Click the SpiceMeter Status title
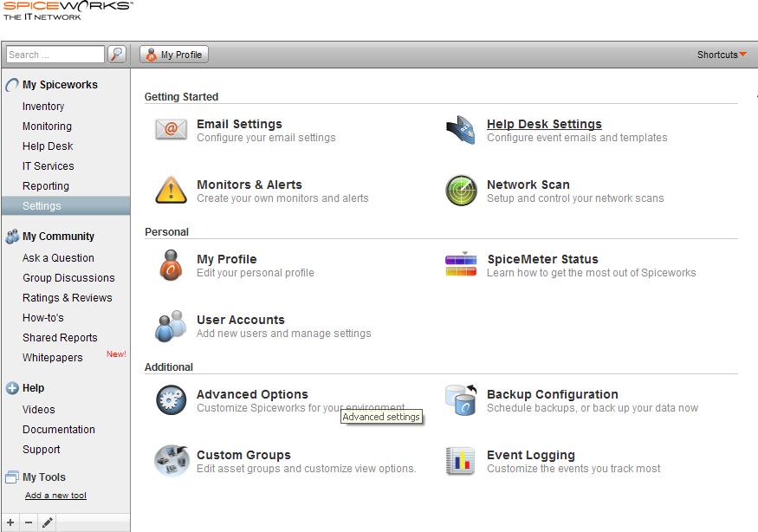This screenshot has height=532, width=758. [x=542, y=259]
